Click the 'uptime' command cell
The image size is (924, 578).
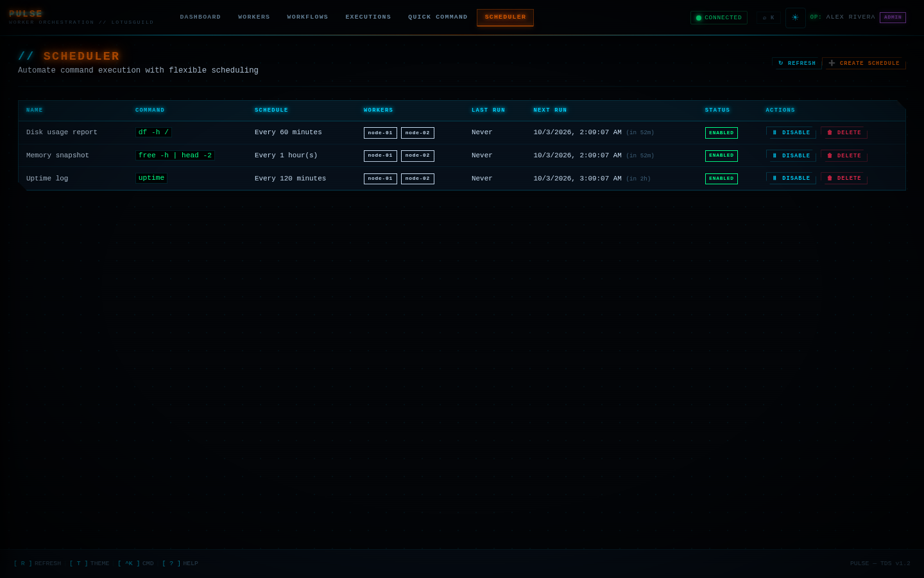coord(151,178)
